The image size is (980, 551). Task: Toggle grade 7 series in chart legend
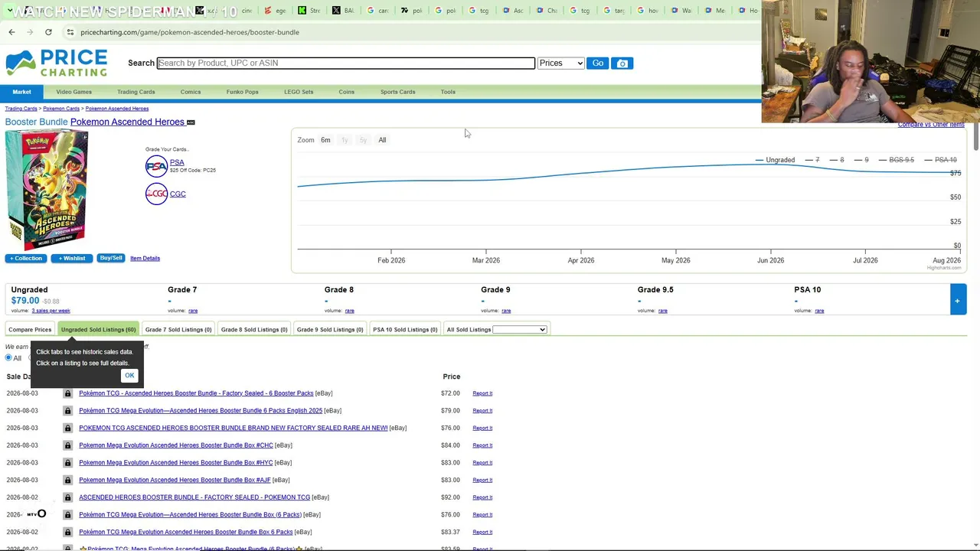tap(812, 160)
